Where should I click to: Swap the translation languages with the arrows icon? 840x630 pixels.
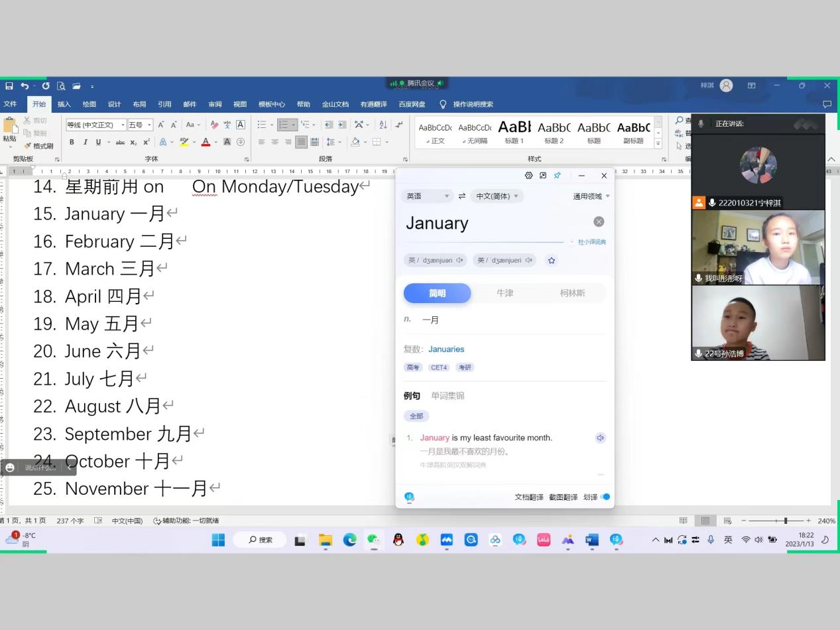(x=462, y=196)
